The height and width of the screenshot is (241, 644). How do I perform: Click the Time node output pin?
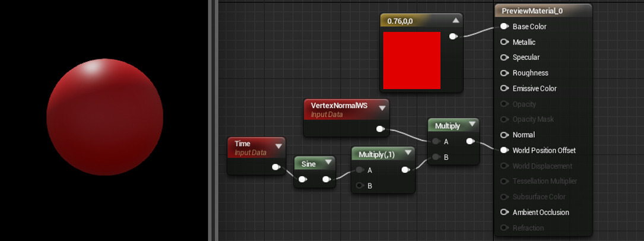point(276,167)
